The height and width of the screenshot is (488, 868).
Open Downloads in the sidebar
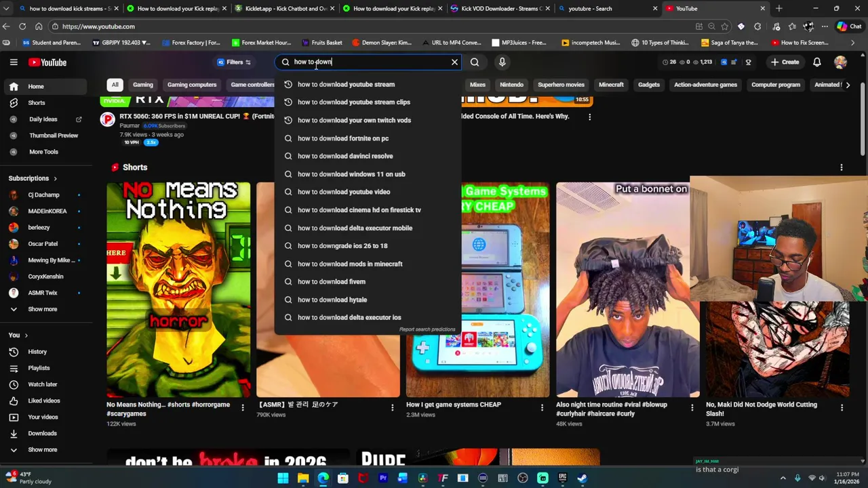46,433
